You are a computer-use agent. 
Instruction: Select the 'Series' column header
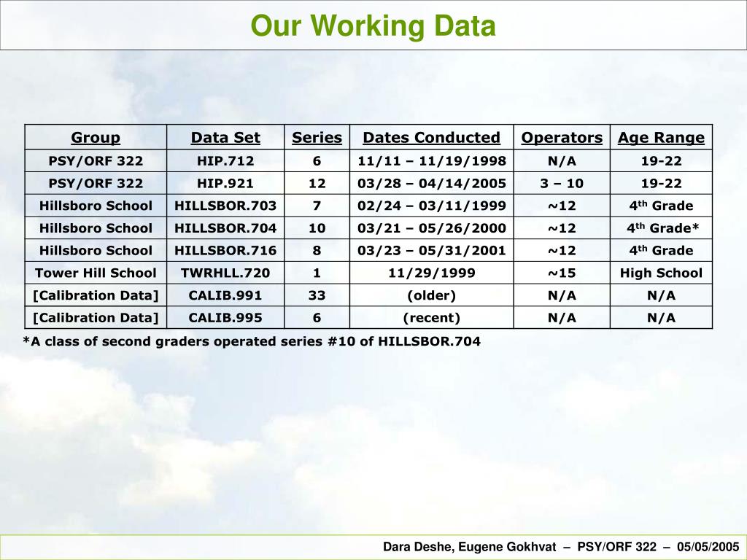[317, 138]
